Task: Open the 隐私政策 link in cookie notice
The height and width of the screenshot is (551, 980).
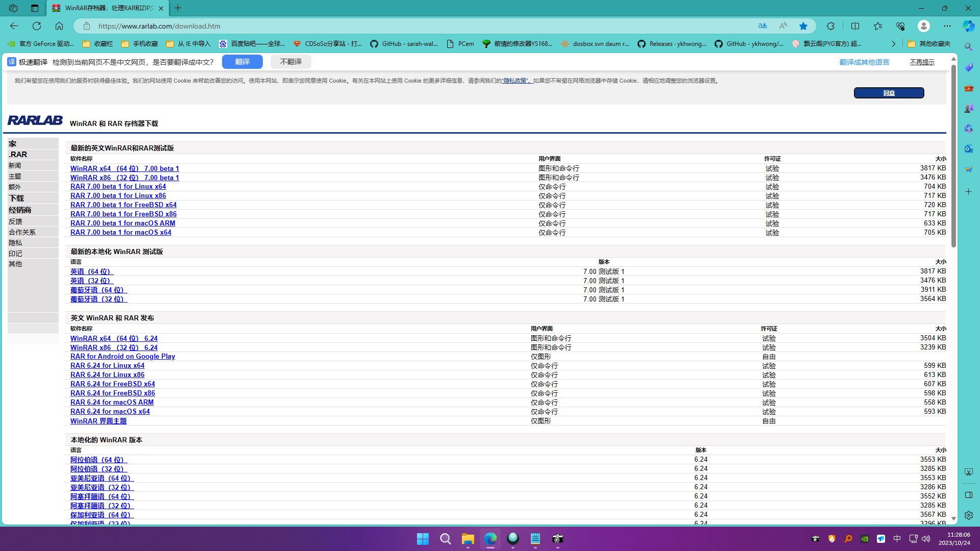Action: click(517, 81)
